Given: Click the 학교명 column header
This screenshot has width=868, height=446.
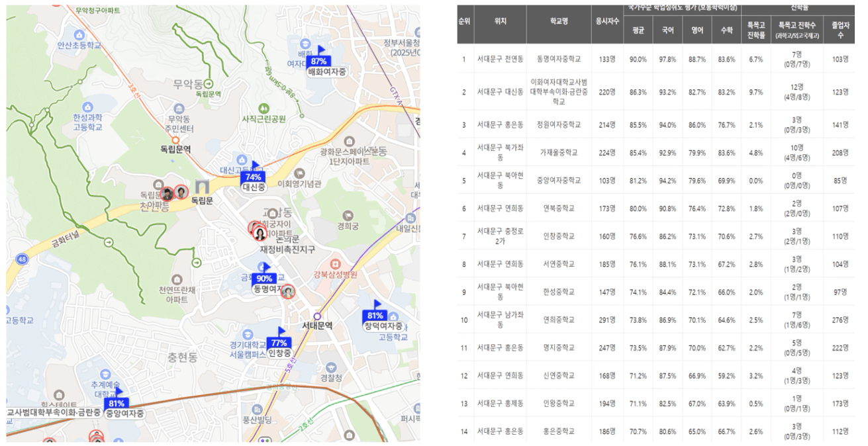Looking at the screenshot, I should [x=559, y=21].
